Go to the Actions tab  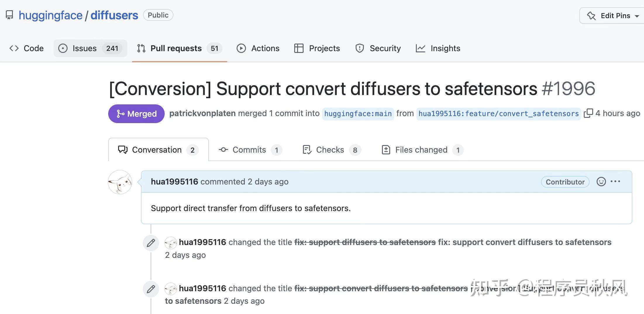tap(258, 48)
